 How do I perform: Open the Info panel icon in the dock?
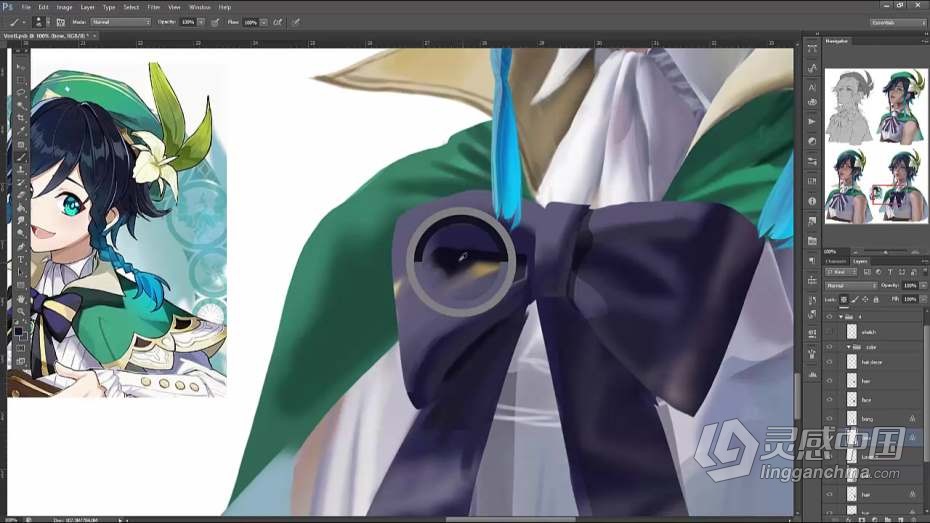coord(812,201)
